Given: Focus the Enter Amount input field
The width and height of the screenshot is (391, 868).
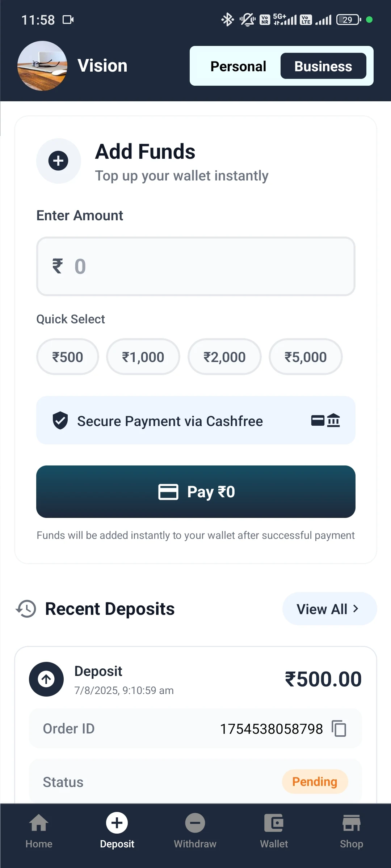Looking at the screenshot, I should tap(195, 267).
